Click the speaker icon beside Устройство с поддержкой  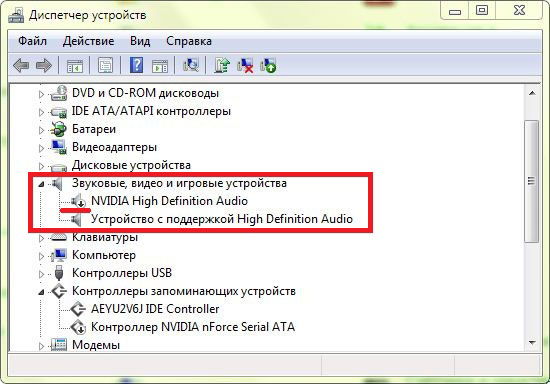pyautogui.click(x=76, y=220)
